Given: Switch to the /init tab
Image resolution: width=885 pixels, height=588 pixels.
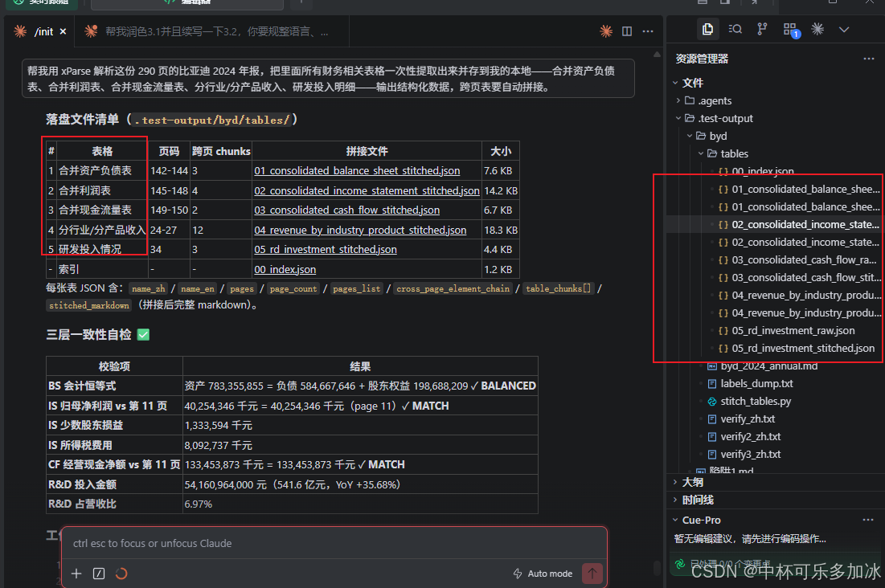Looking at the screenshot, I should click(39, 31).
